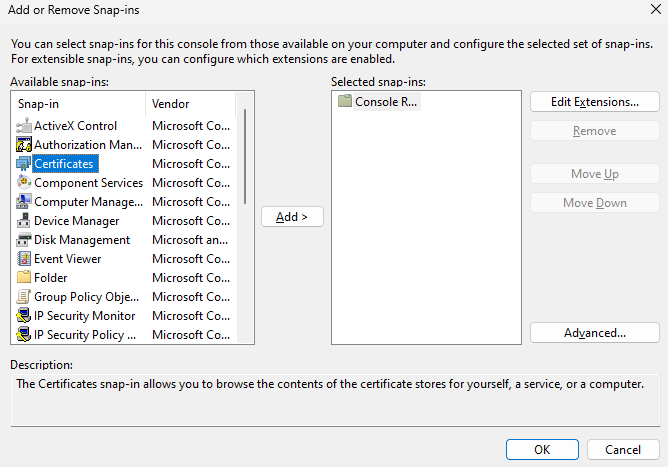This screenshot has height=467, width=668.
Task: Click the Authorization Manager snap-in icon
Action: pos(24,145)
